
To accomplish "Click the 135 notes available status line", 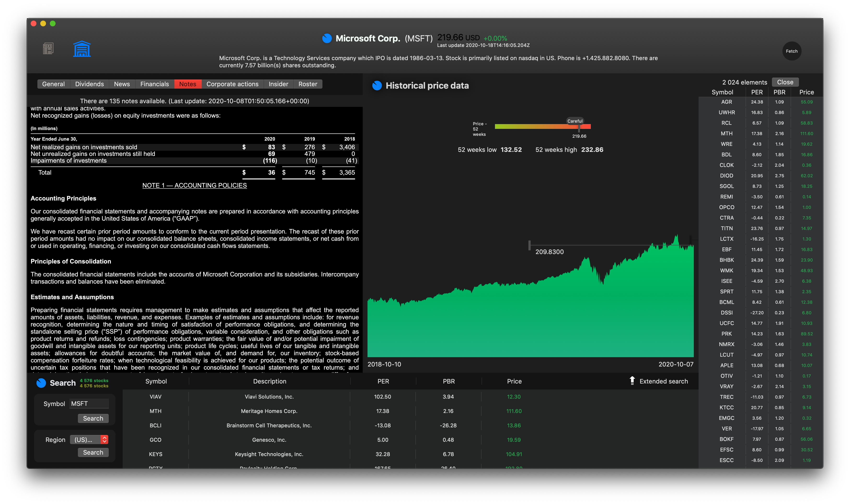I will [195, 101].
